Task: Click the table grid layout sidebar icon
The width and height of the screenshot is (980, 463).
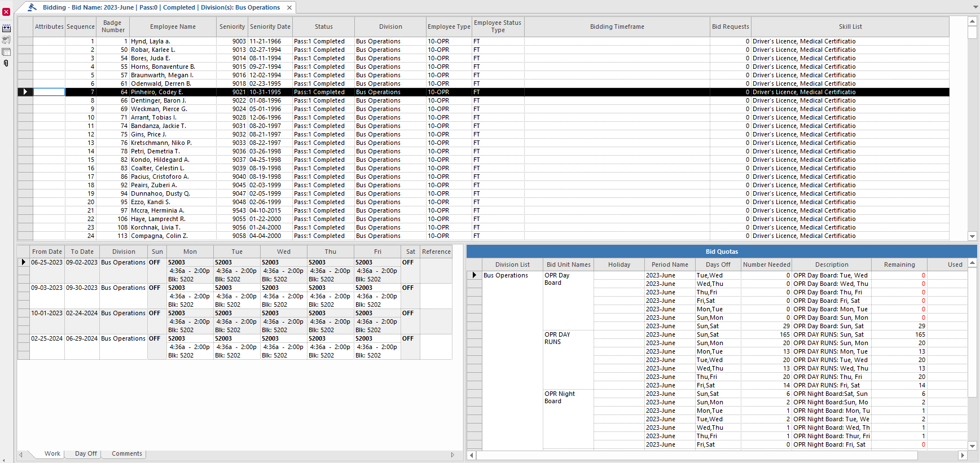Action: coord(6,52)
